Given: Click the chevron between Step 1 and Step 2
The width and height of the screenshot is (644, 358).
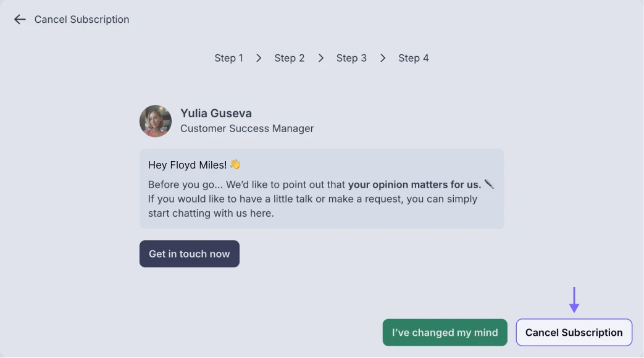Looking at the screenshot, I should point(259,58).
